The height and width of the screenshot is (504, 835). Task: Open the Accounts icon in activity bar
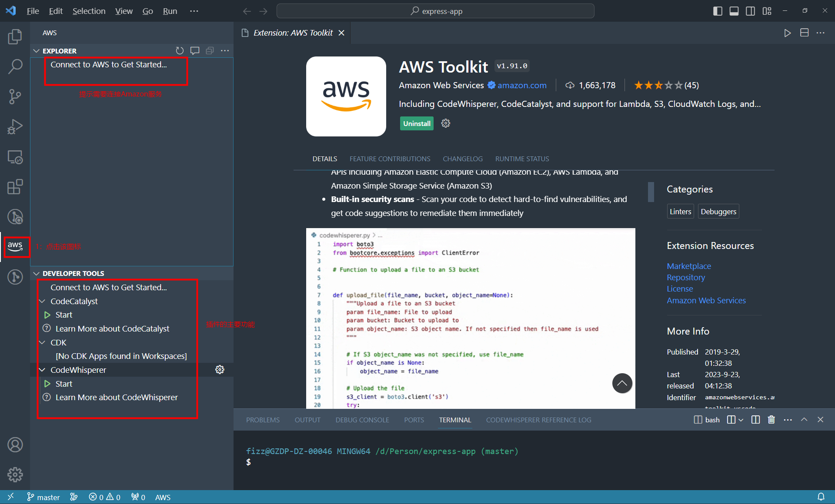(x=15, y=444)
